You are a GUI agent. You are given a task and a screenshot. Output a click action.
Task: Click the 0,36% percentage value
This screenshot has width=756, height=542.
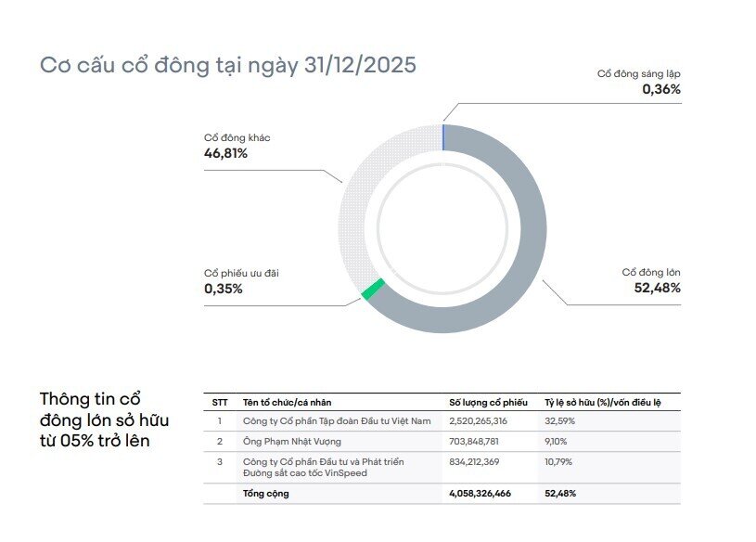(661, 89)
